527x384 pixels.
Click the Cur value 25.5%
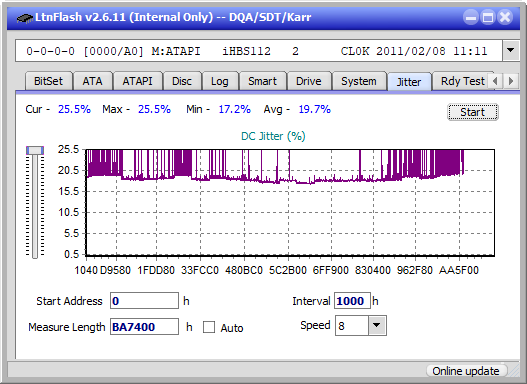coord(74,109)
